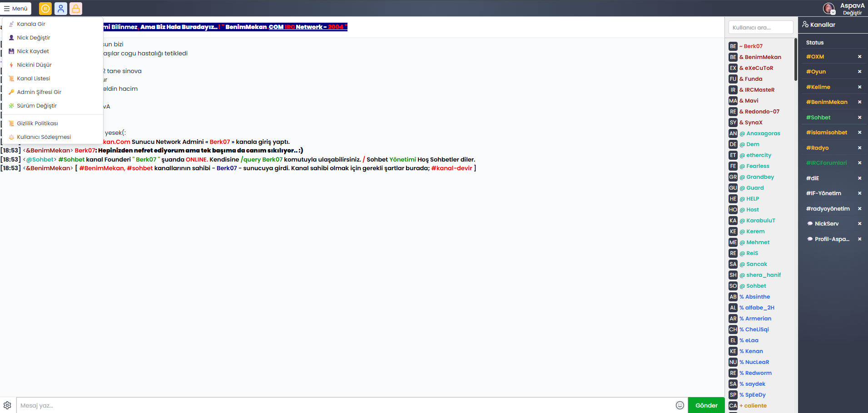The height and width of the screenshot is (413, 868).
Task: Click Değiştir link under AspavA
Action: 852,13
